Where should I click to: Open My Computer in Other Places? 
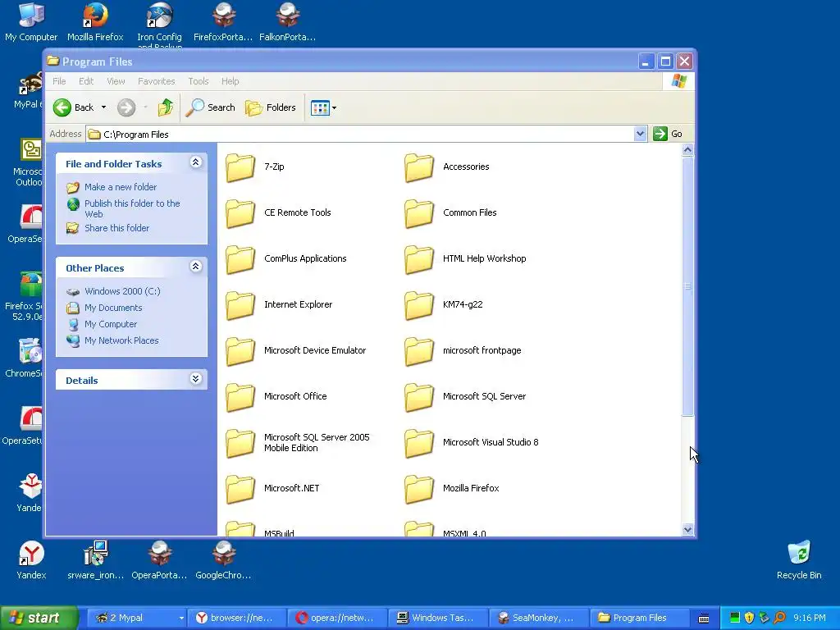coord(111,324)
